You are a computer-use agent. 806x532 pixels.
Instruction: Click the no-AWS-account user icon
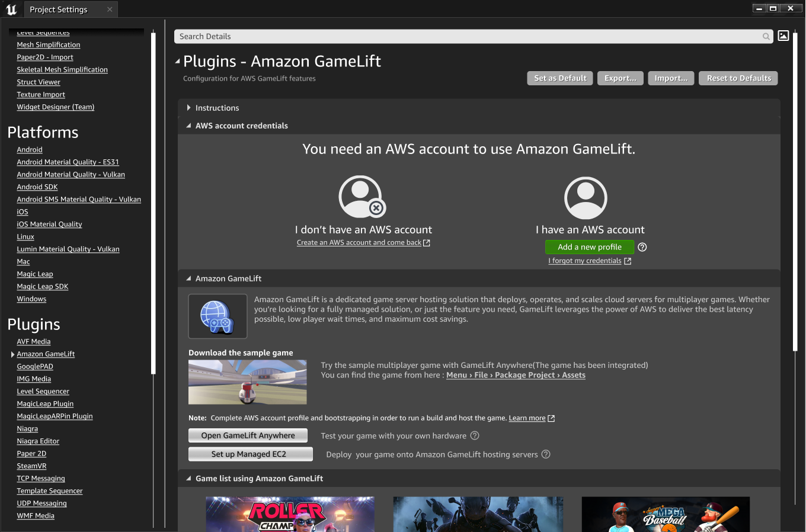362,197
